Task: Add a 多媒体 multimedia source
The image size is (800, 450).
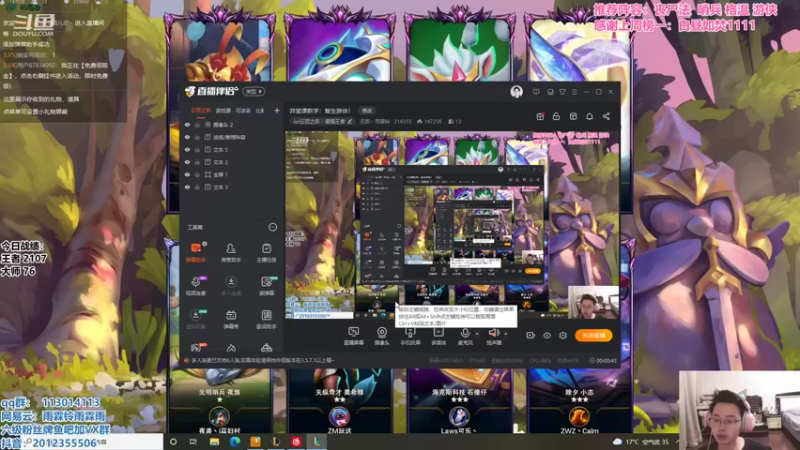Action: pos(438,336)
